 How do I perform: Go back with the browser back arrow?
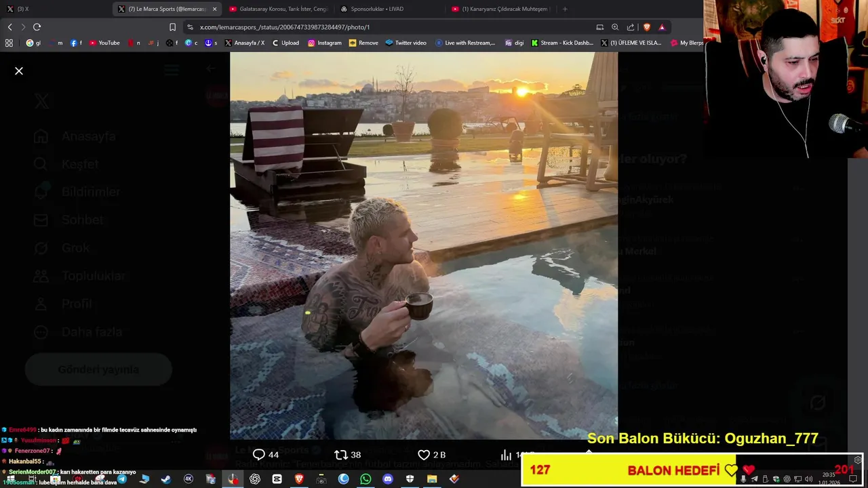[9, 27]
